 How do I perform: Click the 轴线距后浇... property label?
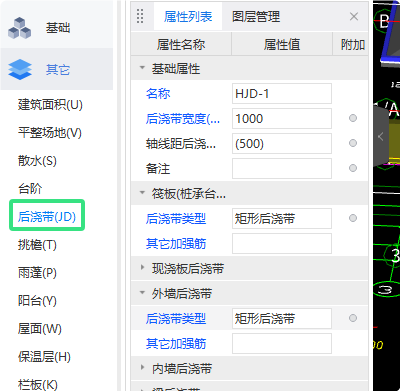click(x=181, y=144)
